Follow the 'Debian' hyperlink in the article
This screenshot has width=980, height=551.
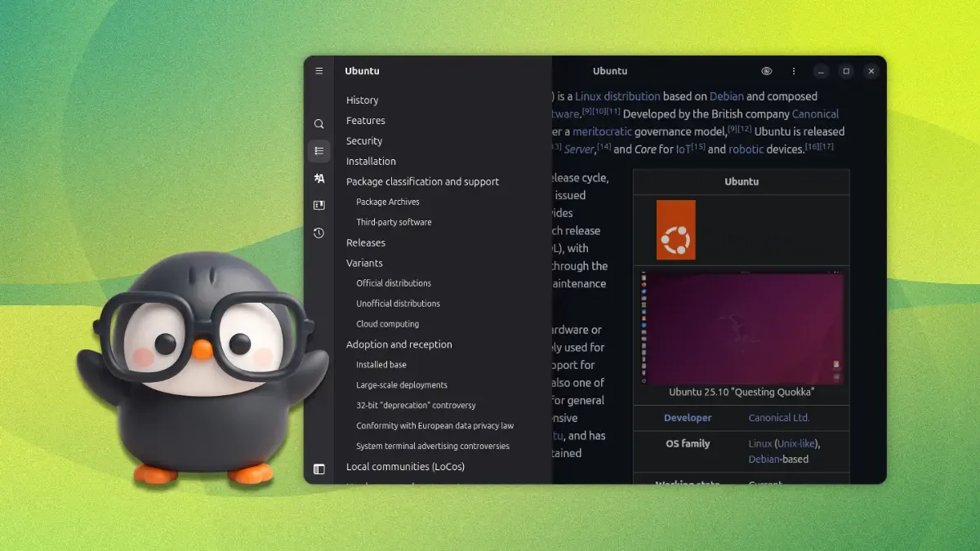tap(727, 96)
